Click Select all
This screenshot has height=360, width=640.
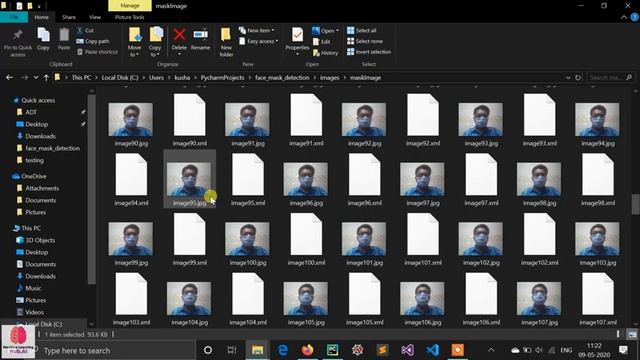point(362,31)
